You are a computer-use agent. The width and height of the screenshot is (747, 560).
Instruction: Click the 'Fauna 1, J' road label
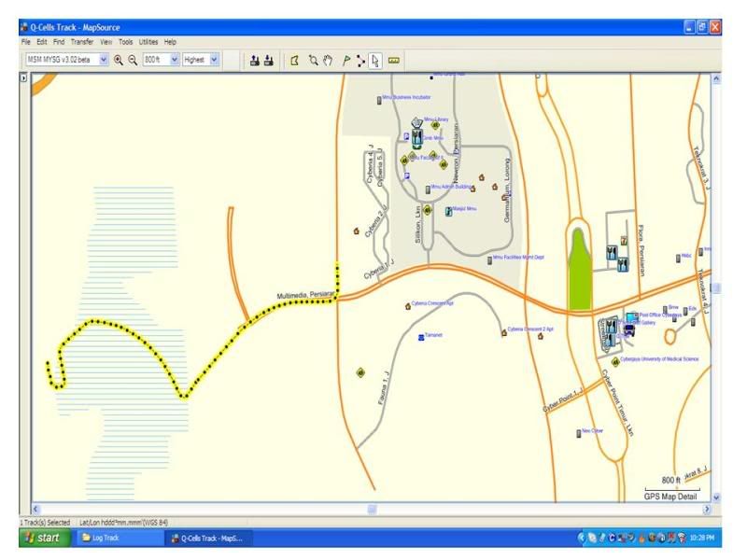[384, 387]
